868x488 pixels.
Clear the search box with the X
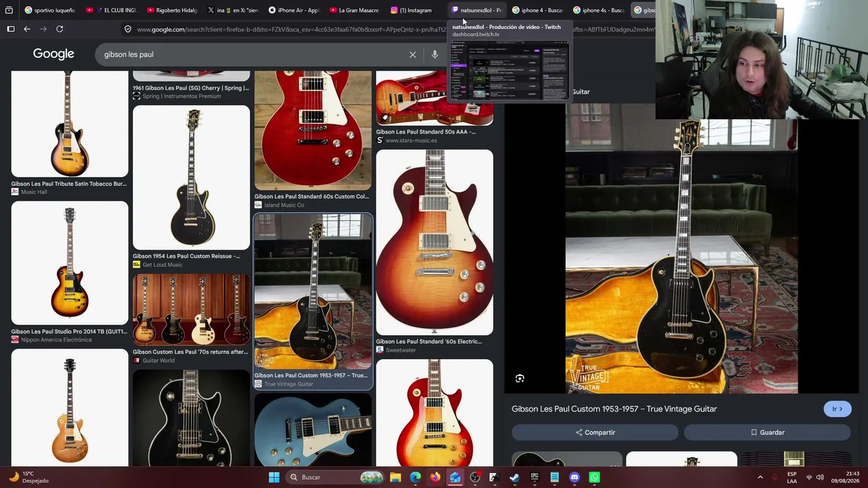pyautogui.click(x=412, y=54)
